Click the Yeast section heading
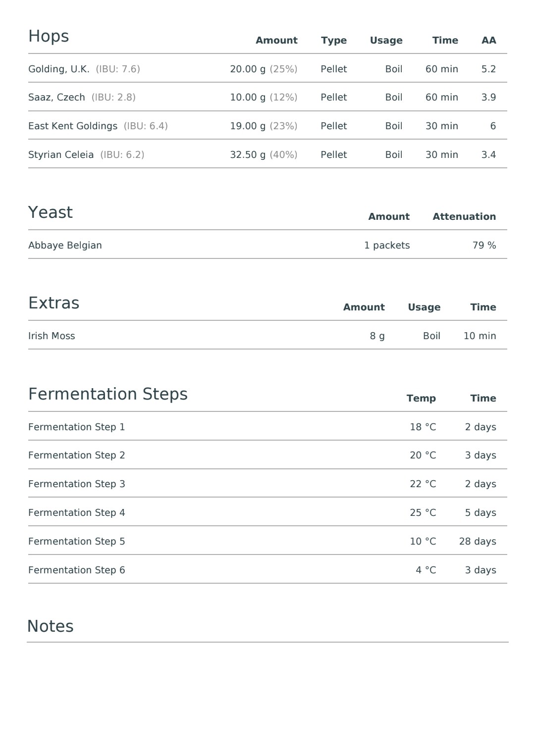 coord(51,212)
